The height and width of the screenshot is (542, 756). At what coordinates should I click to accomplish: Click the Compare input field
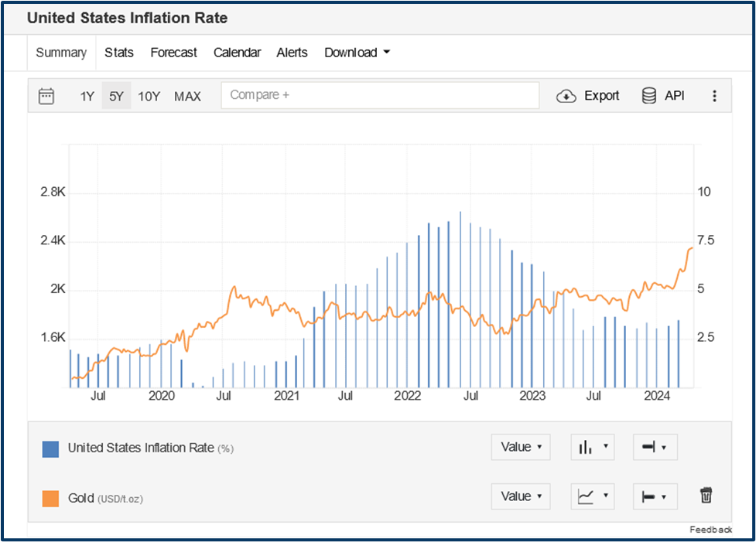[x=380, y=95]
